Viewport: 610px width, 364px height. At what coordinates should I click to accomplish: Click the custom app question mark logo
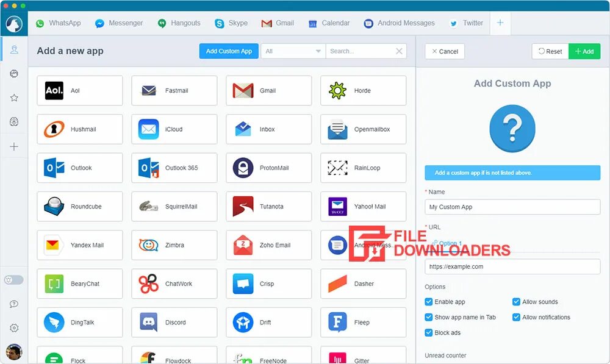[512, 128]
